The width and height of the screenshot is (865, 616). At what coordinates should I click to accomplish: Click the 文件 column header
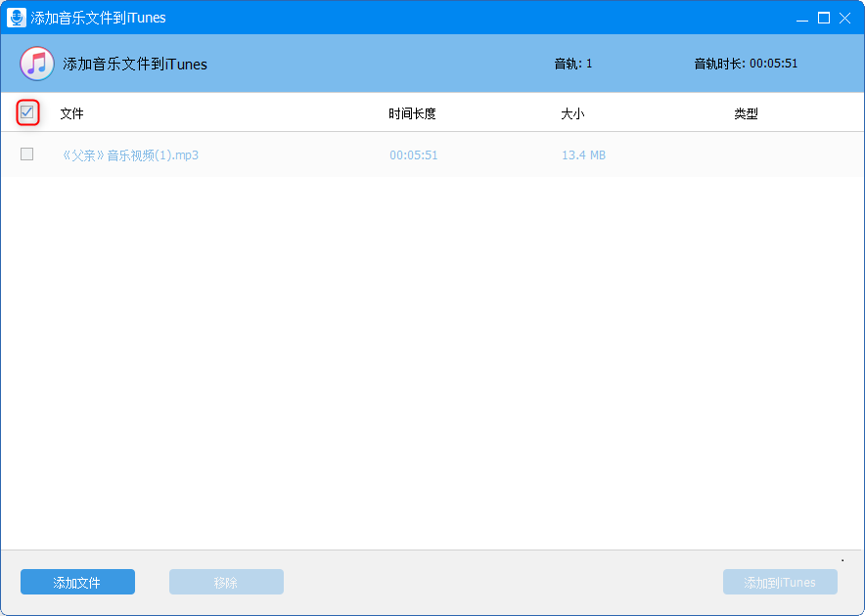click(71, 113)
